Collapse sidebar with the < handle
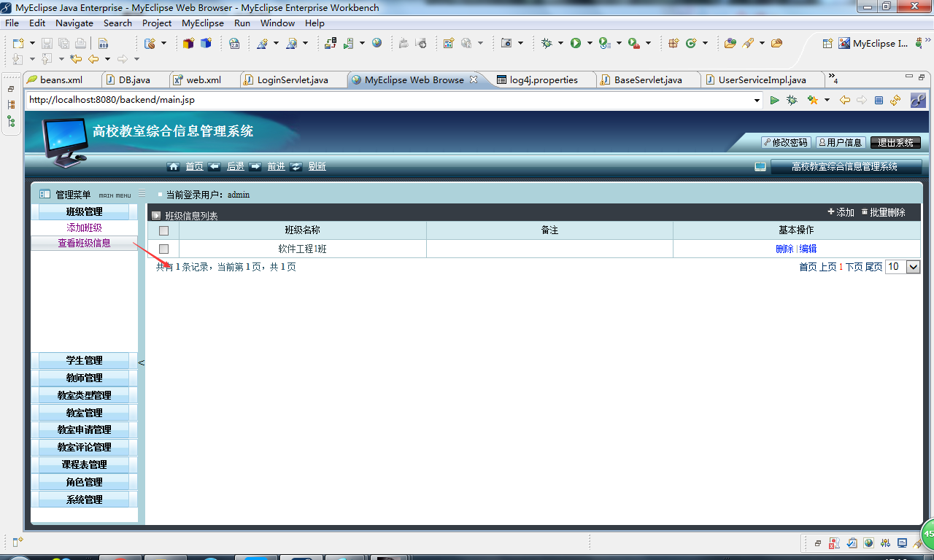Image resolution: width=934 pixels, height=560 pixels. 142,362
